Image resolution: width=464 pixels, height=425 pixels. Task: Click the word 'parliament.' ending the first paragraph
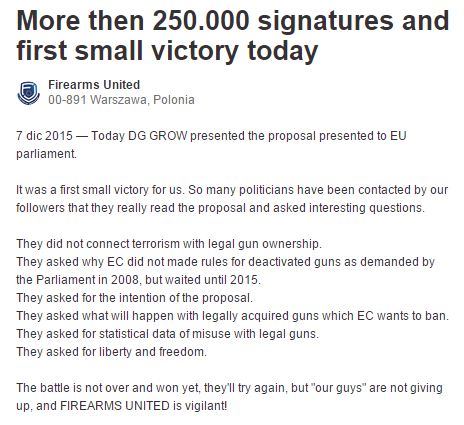point(46,154)
